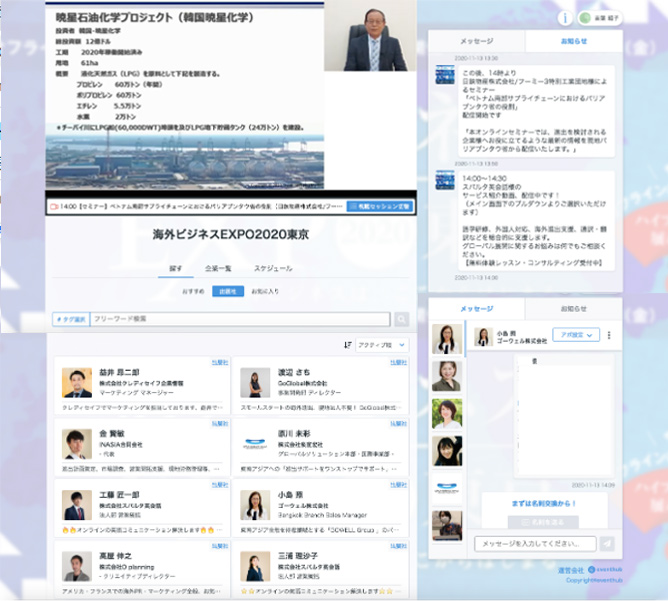Click the INASIA合同会社 card profile photo
668x601 pixels.
[77, 444]
